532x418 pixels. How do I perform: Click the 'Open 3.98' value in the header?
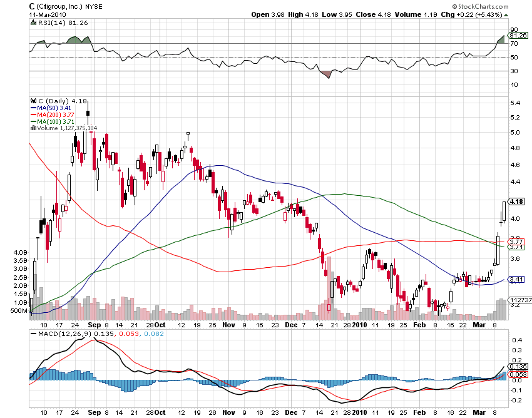pyautogui.click(x=268, y=14)
